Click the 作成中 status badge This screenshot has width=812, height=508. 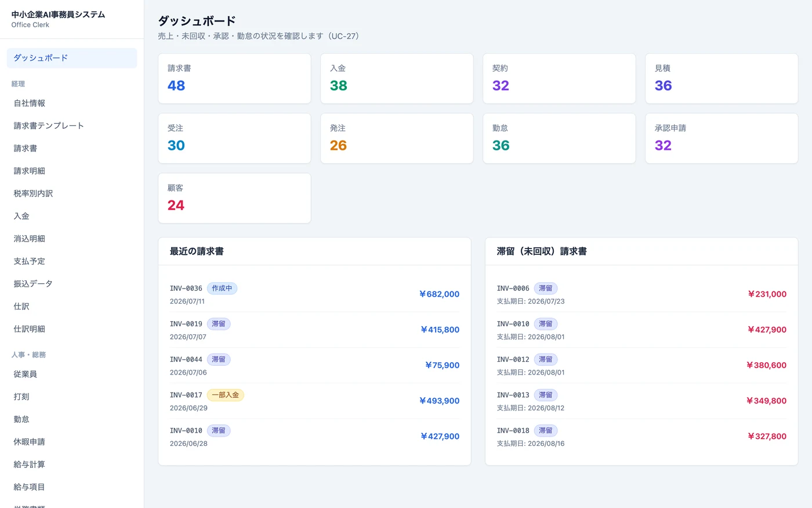(222, 289)
